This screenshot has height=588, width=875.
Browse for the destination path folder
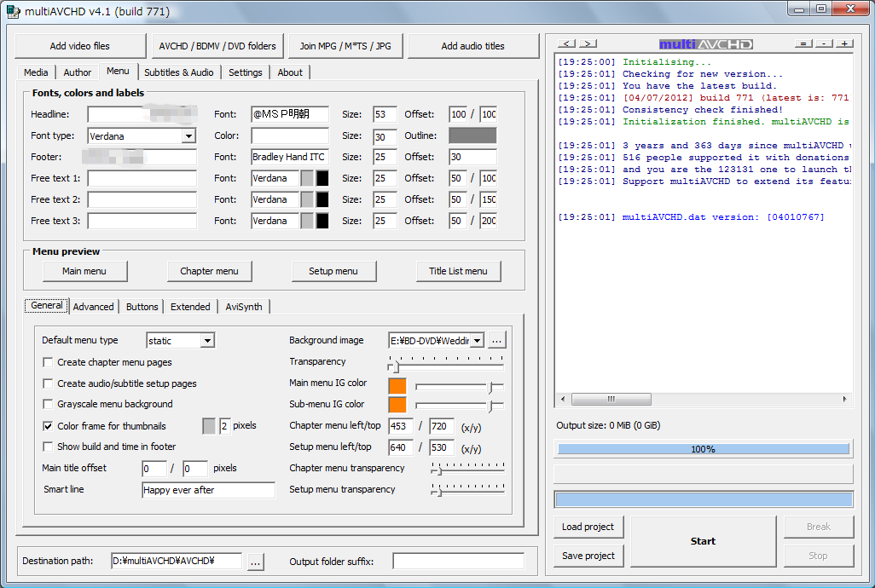(x=255, y=562)
